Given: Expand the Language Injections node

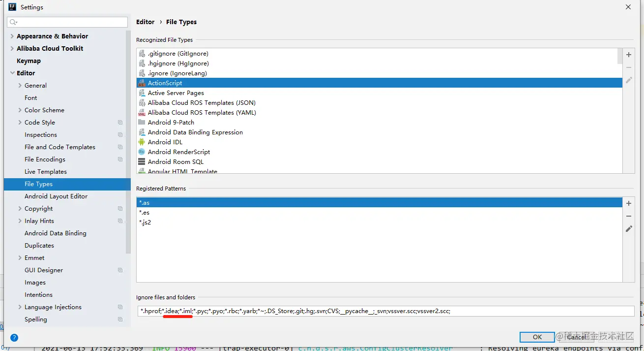Looking at the screenshot, I should click(20, 307).
